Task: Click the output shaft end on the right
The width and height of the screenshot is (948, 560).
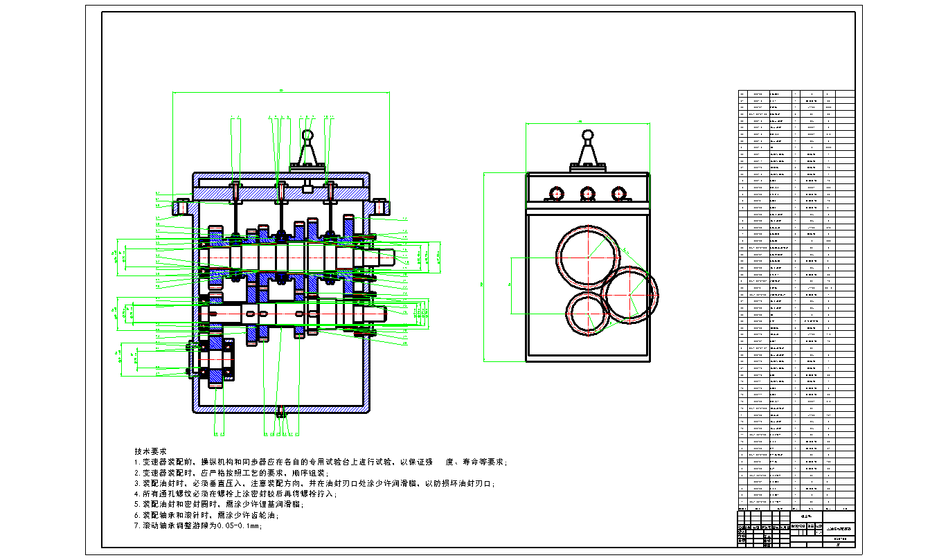Action: pyautogui.click(x=386, y=256)
